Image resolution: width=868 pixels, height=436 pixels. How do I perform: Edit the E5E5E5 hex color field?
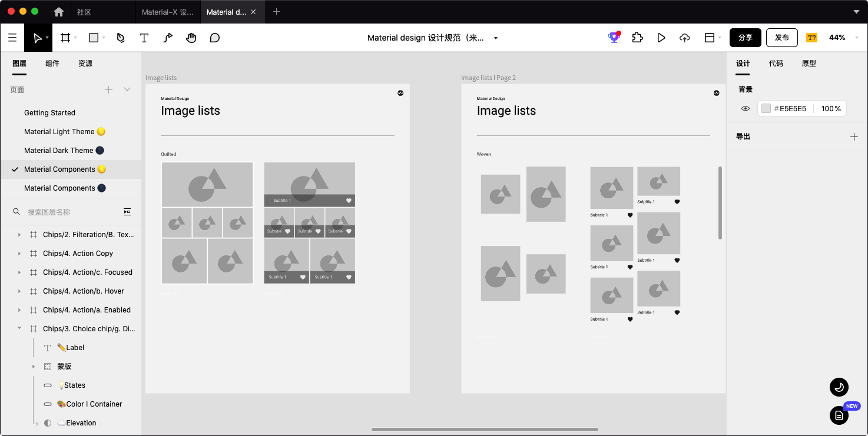pyautogui.click(x=793, y=109)
